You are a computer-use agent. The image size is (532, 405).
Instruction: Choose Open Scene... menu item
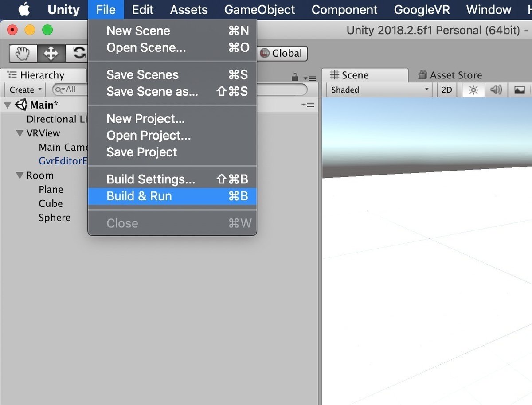tap(172, 47)
